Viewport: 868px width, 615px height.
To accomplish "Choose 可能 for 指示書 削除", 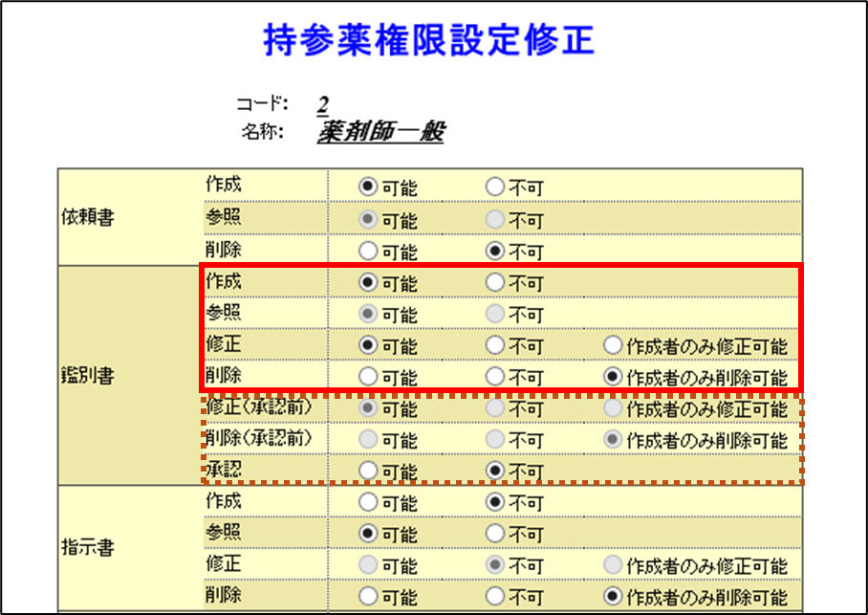I will click(368, 596).
